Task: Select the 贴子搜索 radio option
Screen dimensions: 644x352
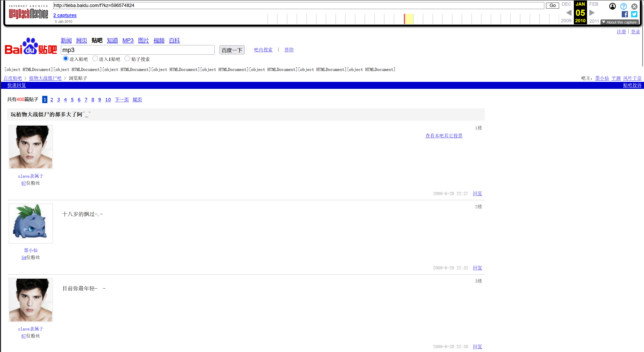Action: (127, 59)
